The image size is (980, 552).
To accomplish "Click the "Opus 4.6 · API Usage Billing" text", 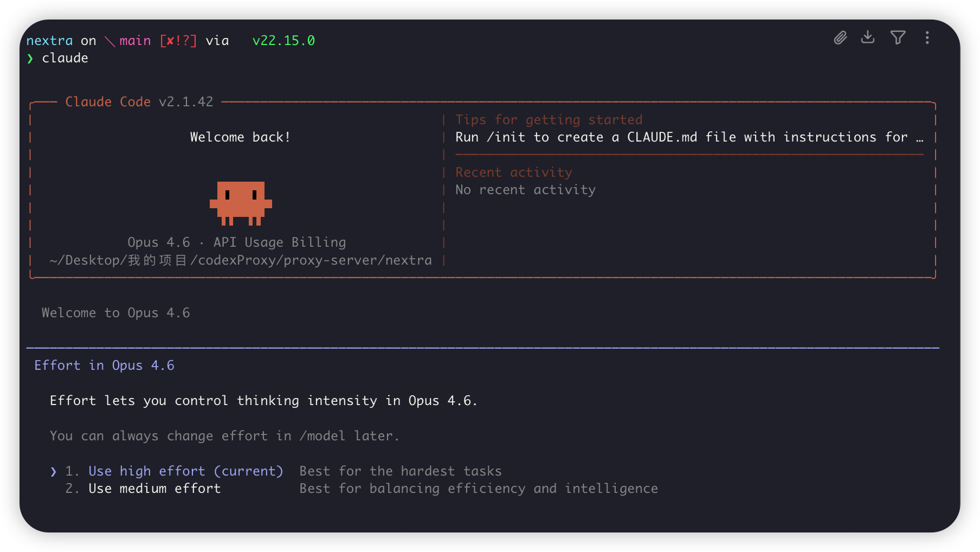I will [236, 242].
